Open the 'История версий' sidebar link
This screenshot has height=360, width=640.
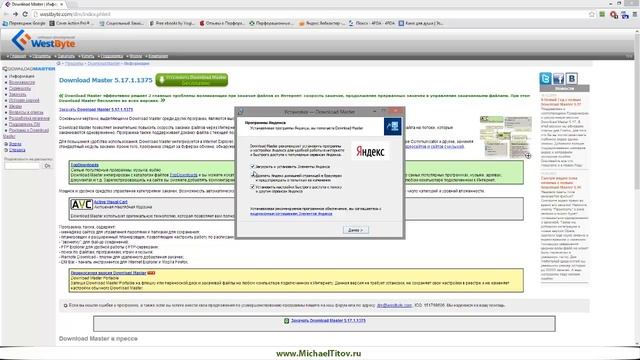tap(24, 100)
